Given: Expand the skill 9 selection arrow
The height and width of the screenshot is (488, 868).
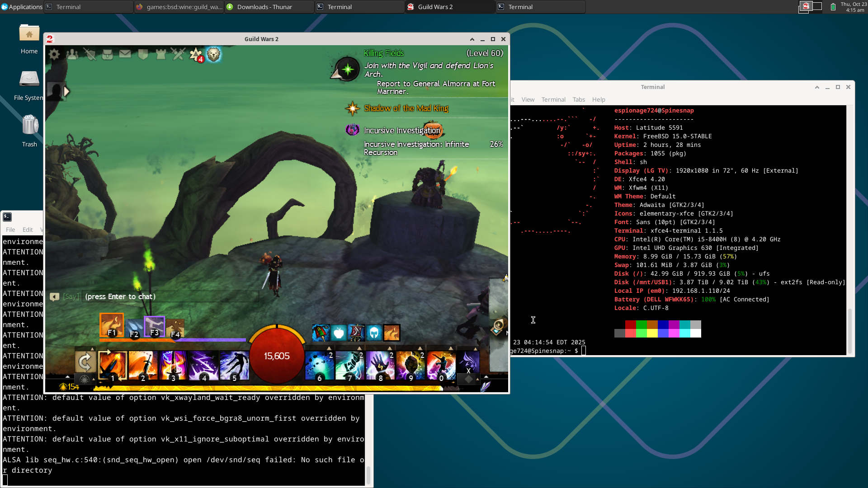Looking at the screenshot, I should pos(420,348).
